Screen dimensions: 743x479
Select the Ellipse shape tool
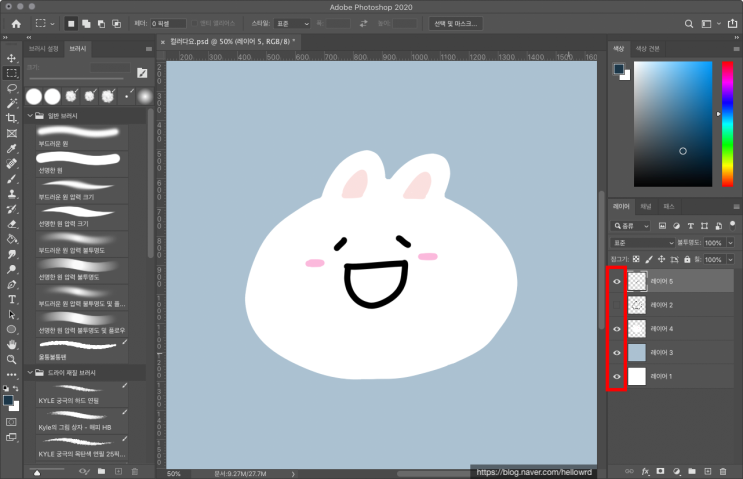pyautogui.click(x=11, y=329)
